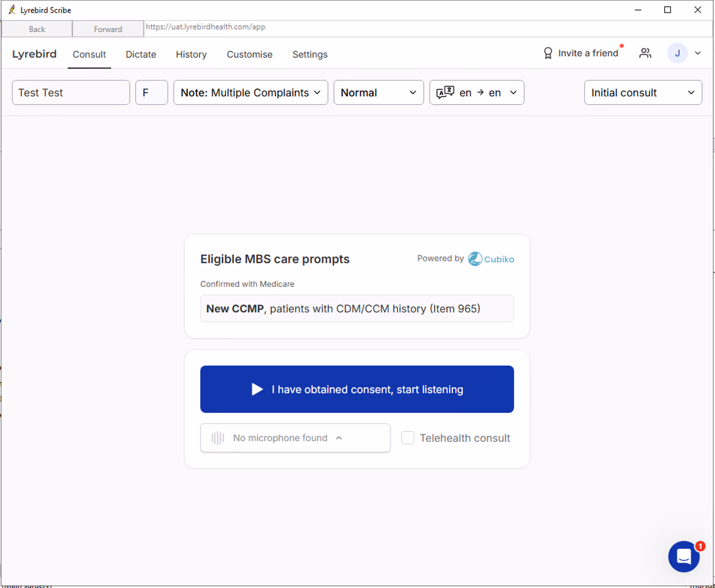Open the team members people icon
Screen dimensions: 715x588
[x=645, y=53]
